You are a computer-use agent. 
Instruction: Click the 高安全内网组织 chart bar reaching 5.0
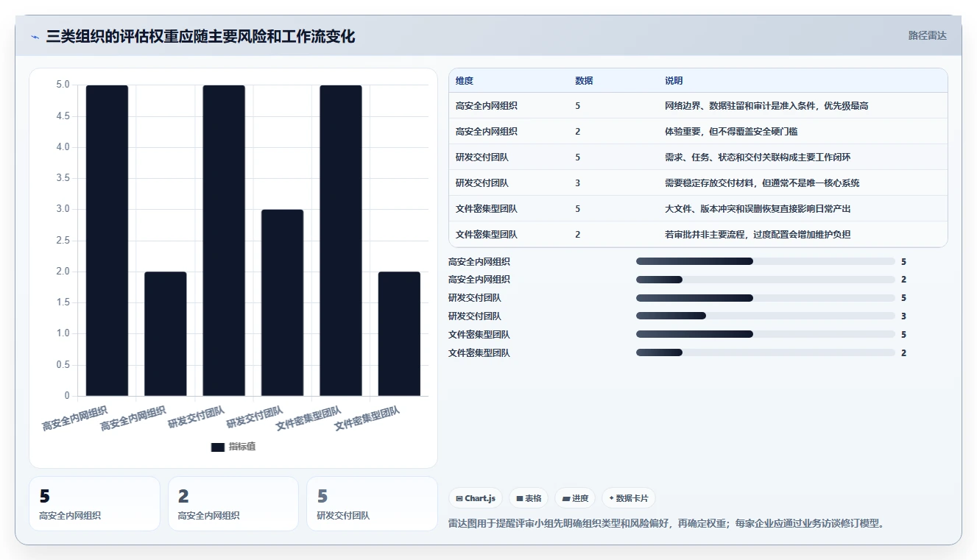pyautogui.click(x=107, y=241)
